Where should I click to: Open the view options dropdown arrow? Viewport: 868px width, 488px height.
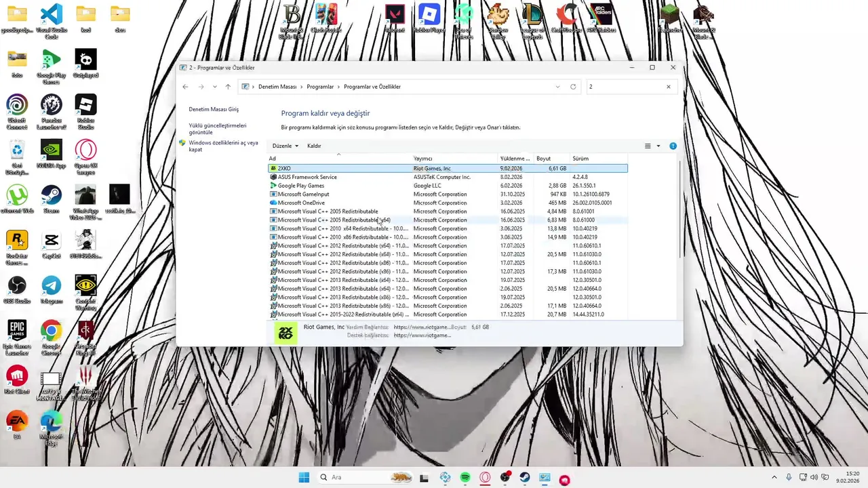click(658, 146)
